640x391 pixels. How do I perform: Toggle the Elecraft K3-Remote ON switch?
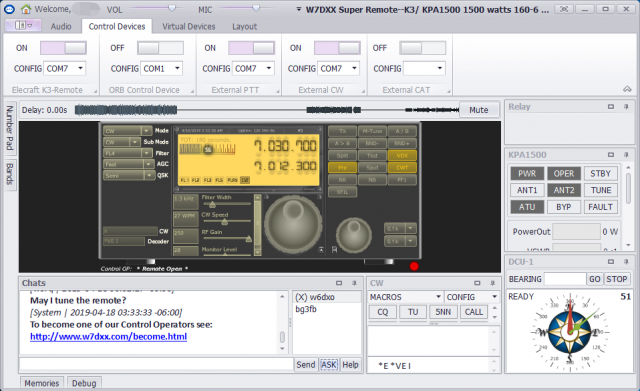[63, 48]
